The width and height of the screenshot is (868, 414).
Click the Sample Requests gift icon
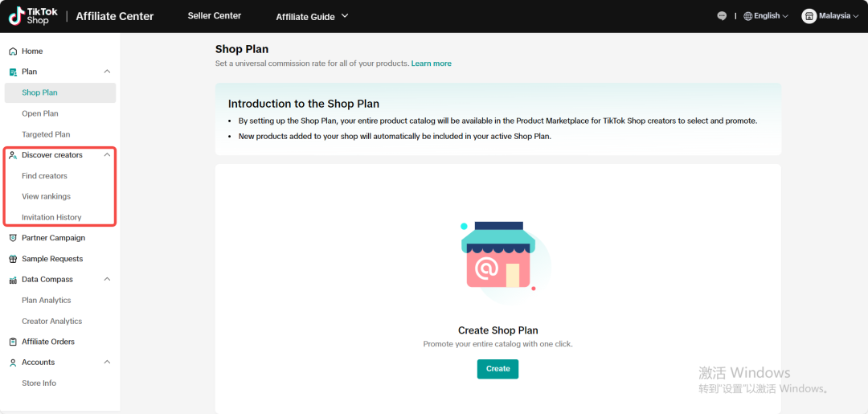pyautogui.click(x=13, y=259)
